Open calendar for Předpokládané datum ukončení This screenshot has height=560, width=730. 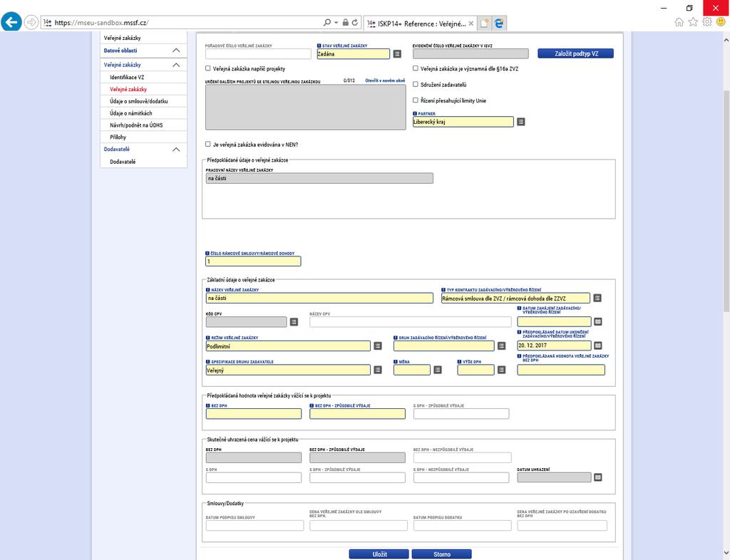tap(598, 346)
